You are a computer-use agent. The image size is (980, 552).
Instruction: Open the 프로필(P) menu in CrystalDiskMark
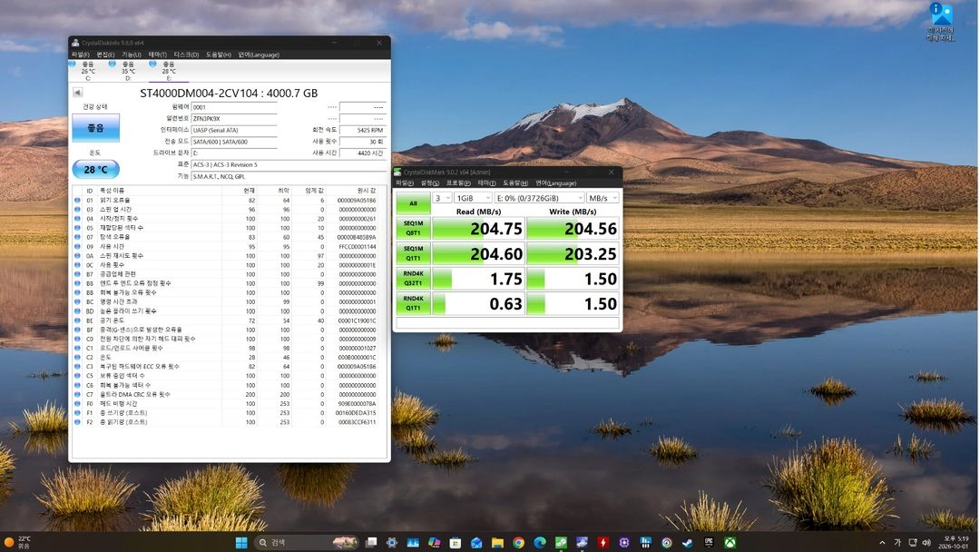[x=459, y=183]
